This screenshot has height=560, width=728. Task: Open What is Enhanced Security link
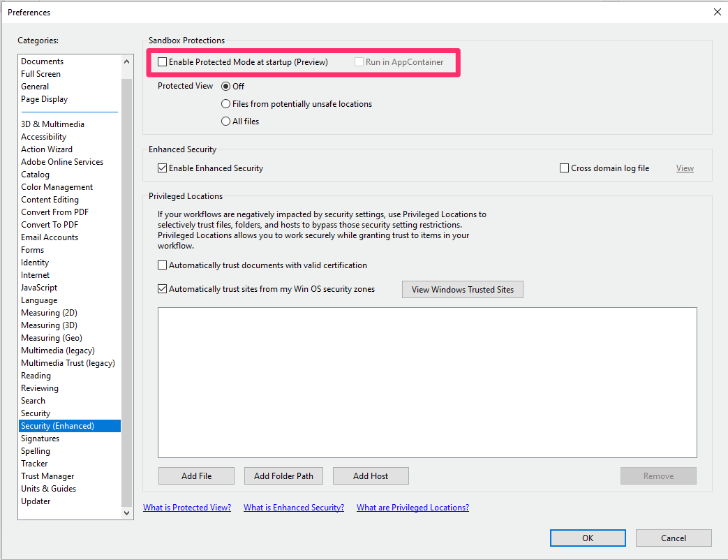click(x=294, y=508)
